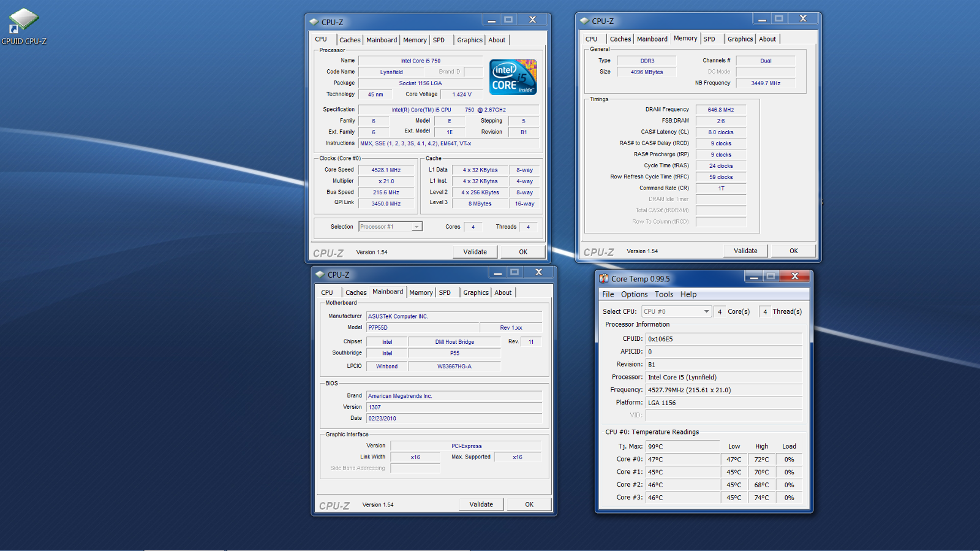Click the DRAM Frequency value 646.8 MHz
The width and height of the screenshot is (980, 551).
[x=721, y=110]
